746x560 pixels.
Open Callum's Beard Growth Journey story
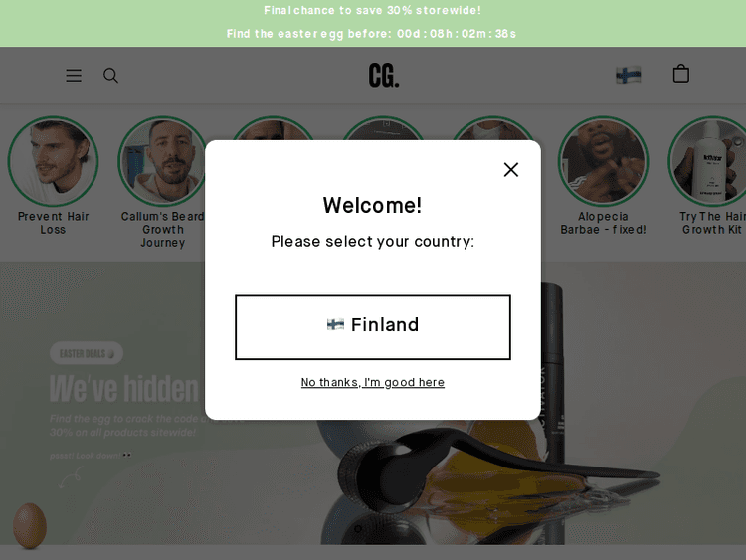tap(162, 162)
